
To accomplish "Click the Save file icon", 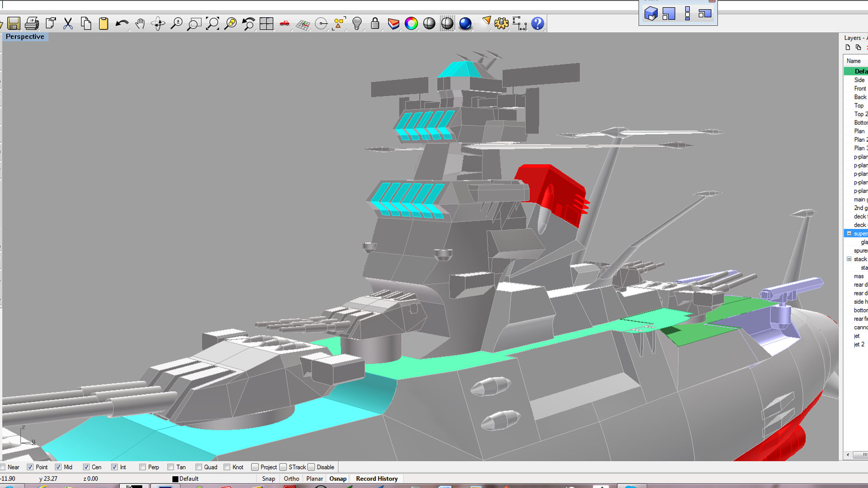I will pyautogui.click(x=14, y=23).
